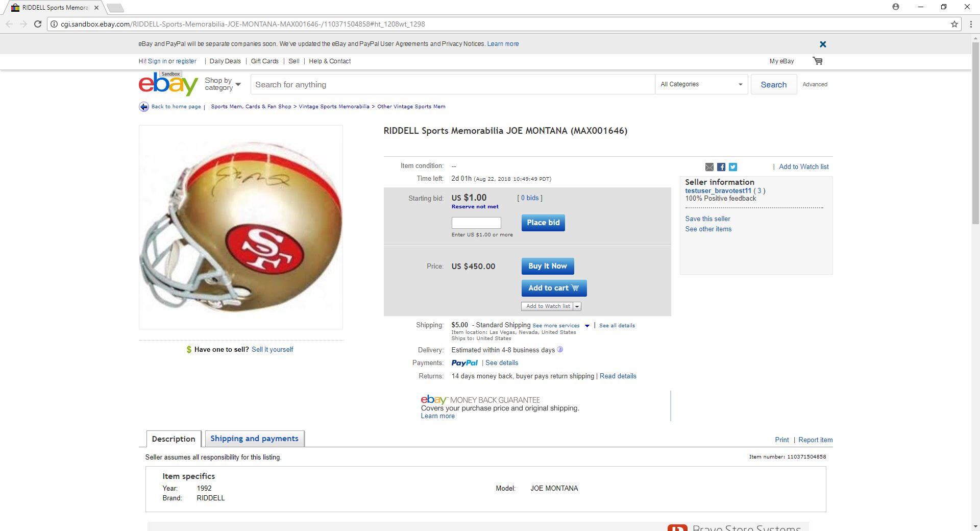980x531 pixels.
Task: Share listing on Facebook icon
Action: pyautogui.click(x=721, y=167)
